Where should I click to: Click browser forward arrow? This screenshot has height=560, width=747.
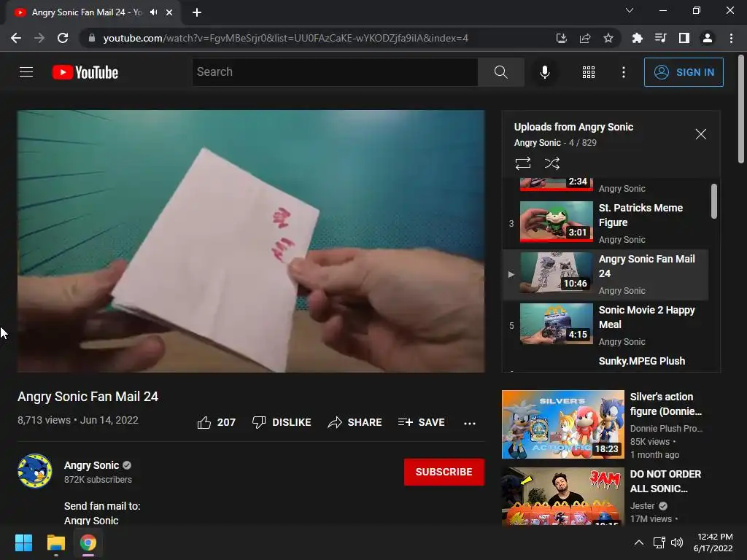click(x=39, y=38)
